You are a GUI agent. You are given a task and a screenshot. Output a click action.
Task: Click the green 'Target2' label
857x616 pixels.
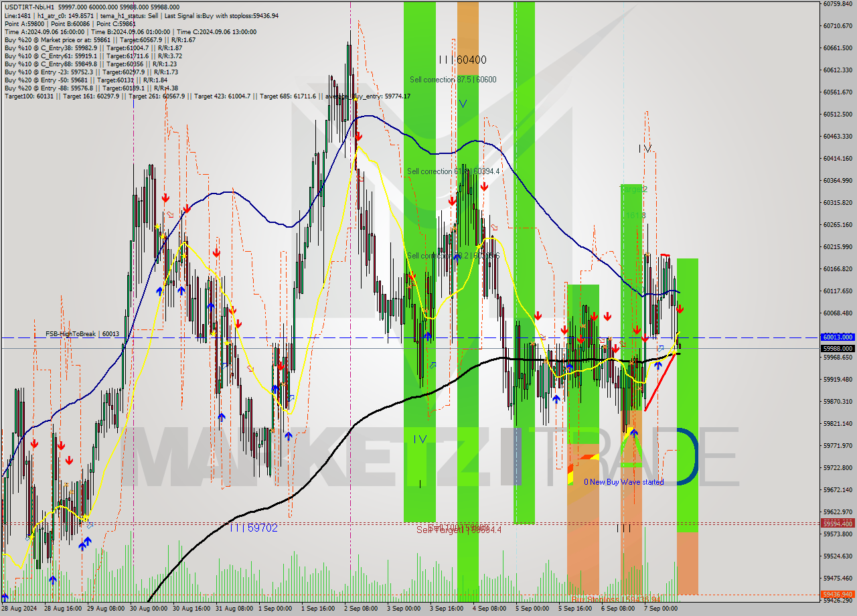tap(634, 189)
